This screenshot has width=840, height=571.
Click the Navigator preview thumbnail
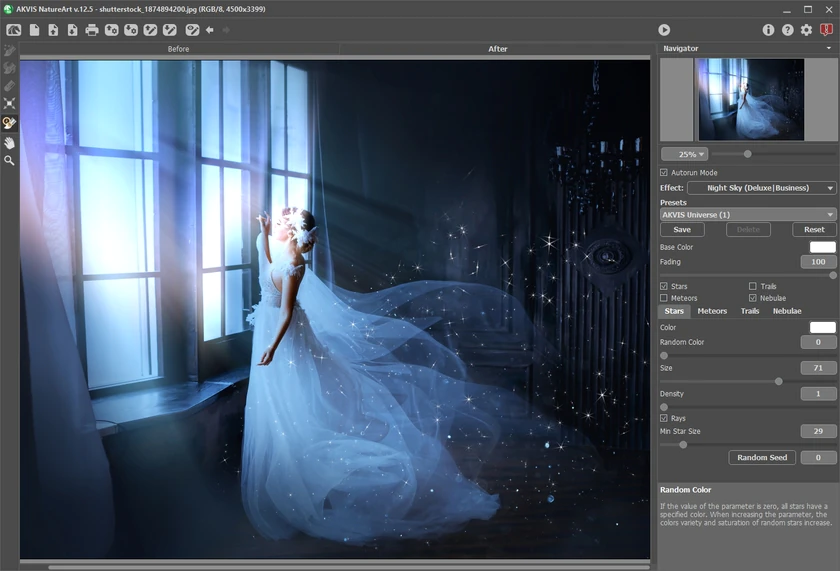point(749,100)
